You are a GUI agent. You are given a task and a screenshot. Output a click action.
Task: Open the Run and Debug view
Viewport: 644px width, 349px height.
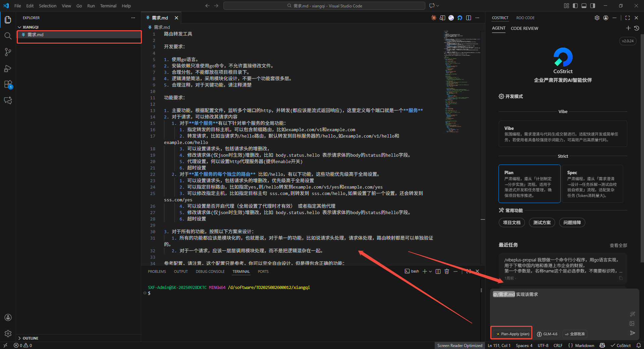pyautogui.click(x=8, y=68)
